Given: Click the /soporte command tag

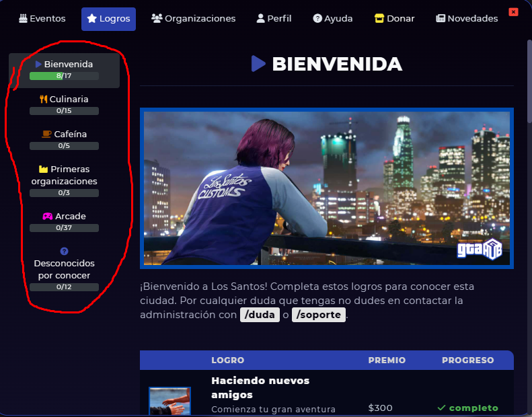Looking at the screenshot, I should [319, 315].
